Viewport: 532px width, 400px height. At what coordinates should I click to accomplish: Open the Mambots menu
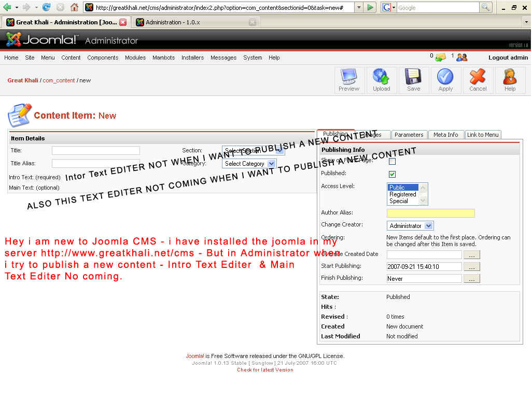(x=163, y=58)
